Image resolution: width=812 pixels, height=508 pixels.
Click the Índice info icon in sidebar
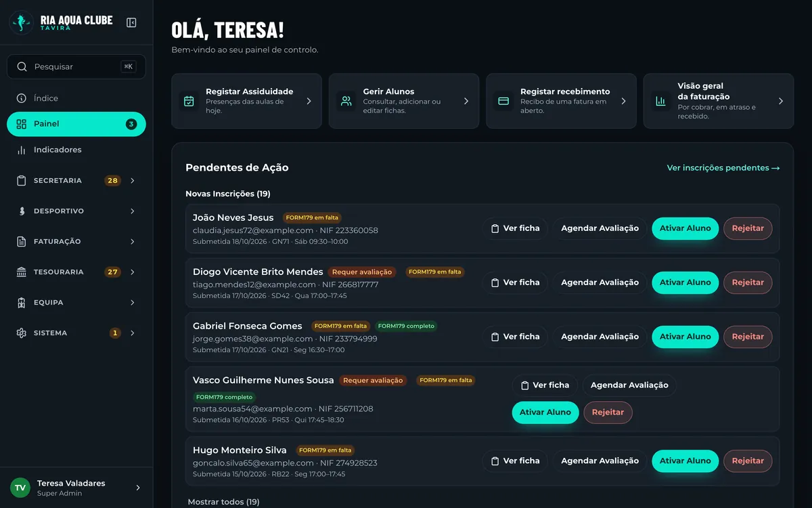[x=22, y=98]
